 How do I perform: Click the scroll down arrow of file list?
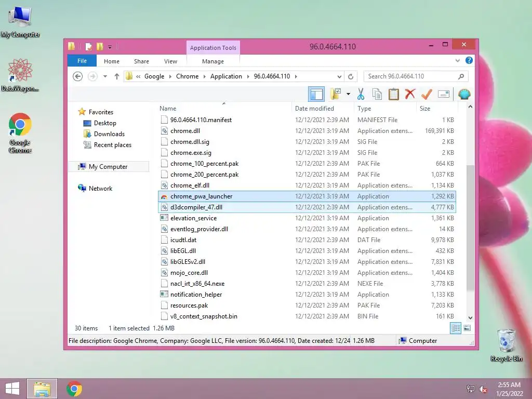(x=470, y=318)
